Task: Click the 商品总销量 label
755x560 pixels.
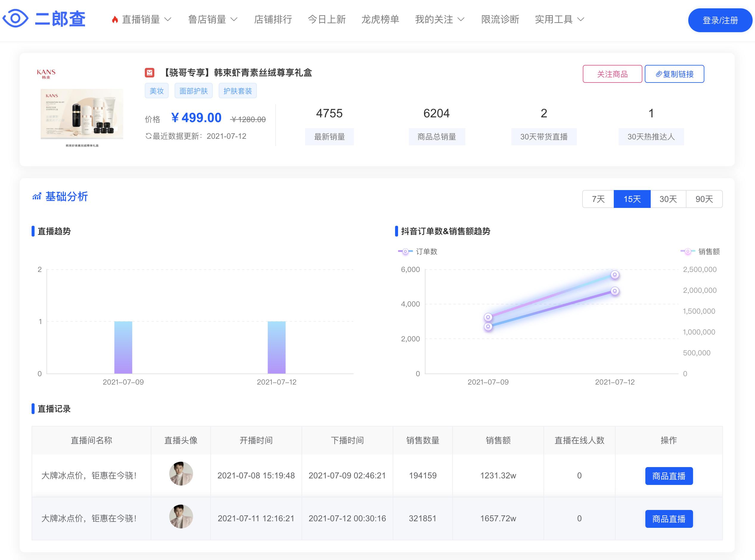Action: click(437, 137)
